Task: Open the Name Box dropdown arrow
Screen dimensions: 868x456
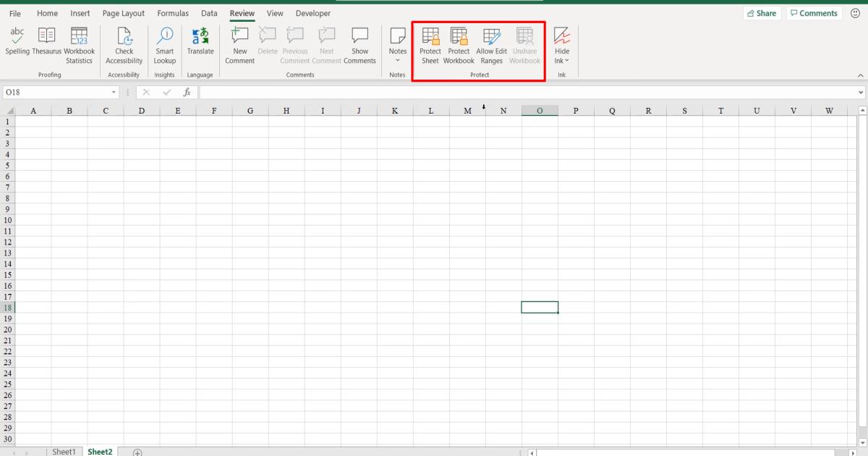Action: (113, 92)
